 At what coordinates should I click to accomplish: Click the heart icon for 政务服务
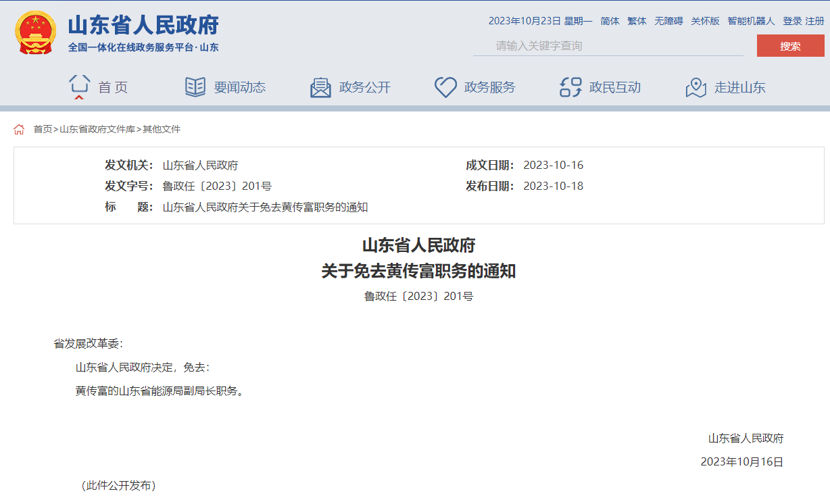(x=445, y=87)
